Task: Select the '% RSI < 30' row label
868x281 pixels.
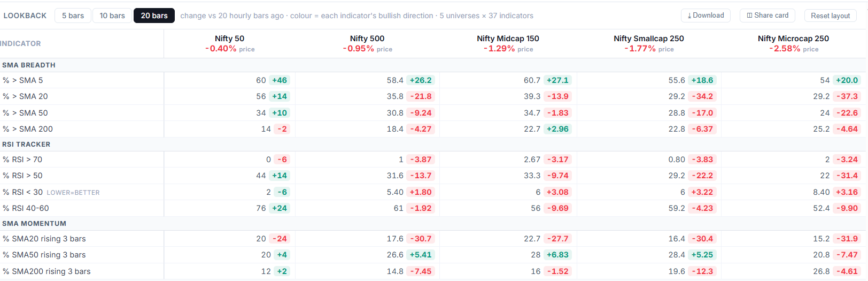Action: click(22, 192)
